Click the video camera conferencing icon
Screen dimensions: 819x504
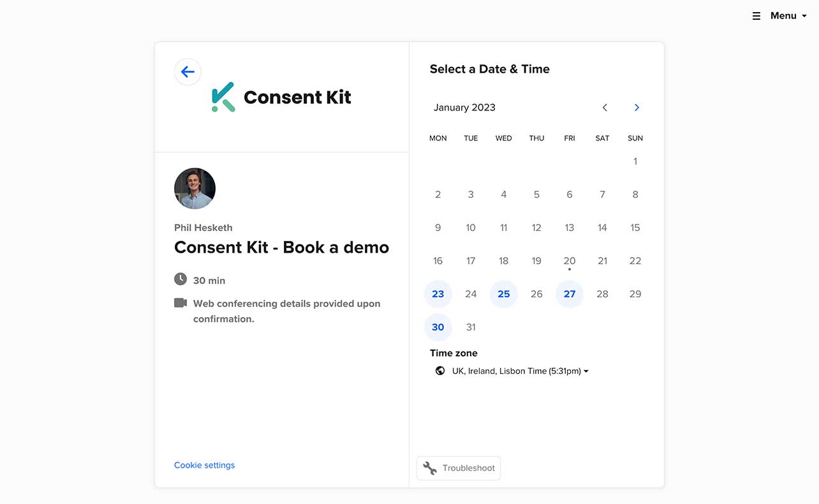click(181, 303)
